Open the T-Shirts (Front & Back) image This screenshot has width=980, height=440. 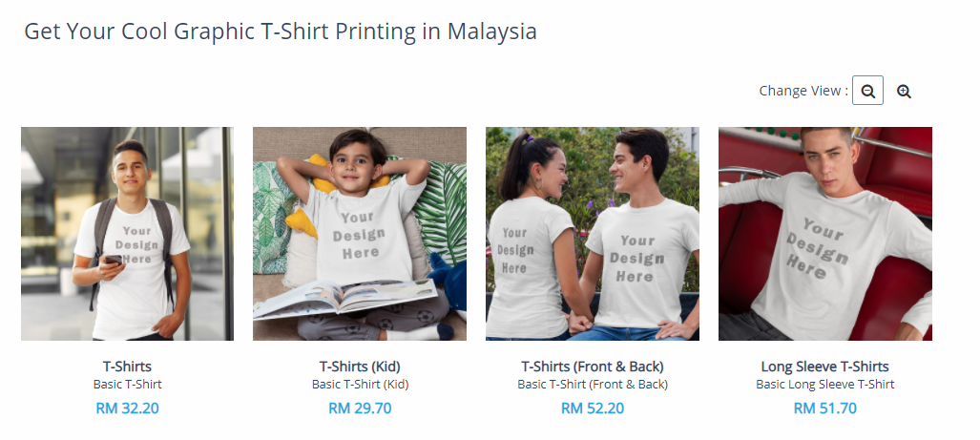point(593,234)
